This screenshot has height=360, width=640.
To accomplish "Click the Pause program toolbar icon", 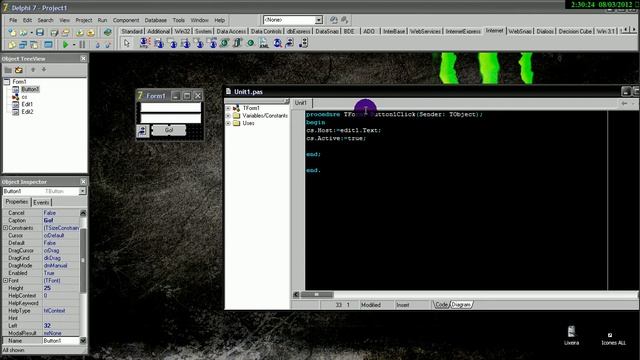I will [x=82, y=44].
